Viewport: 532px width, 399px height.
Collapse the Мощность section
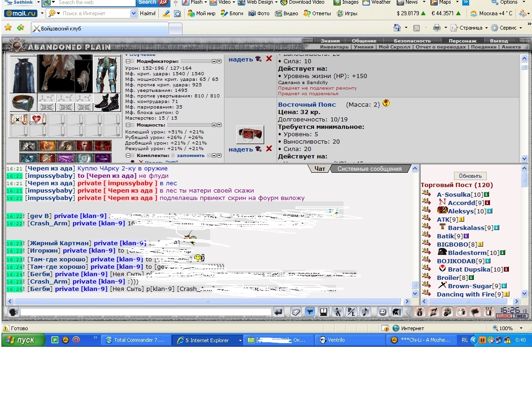coord(128,125)
